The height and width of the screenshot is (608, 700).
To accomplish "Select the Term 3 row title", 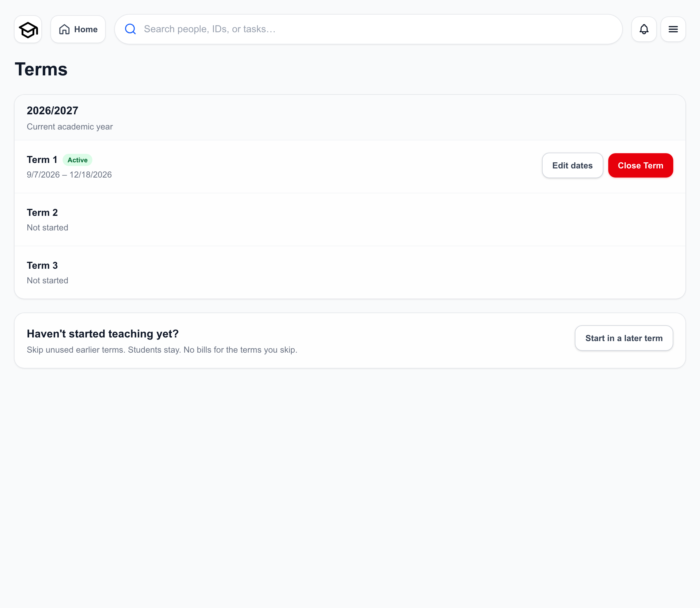I will click(x=43, y=266).
